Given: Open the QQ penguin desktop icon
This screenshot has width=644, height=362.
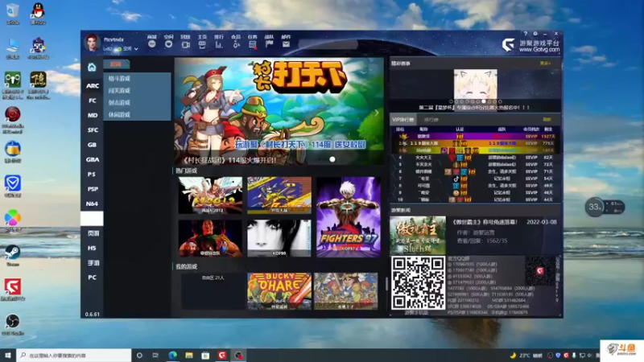Looking at the screenshot, I should (38, 14).
